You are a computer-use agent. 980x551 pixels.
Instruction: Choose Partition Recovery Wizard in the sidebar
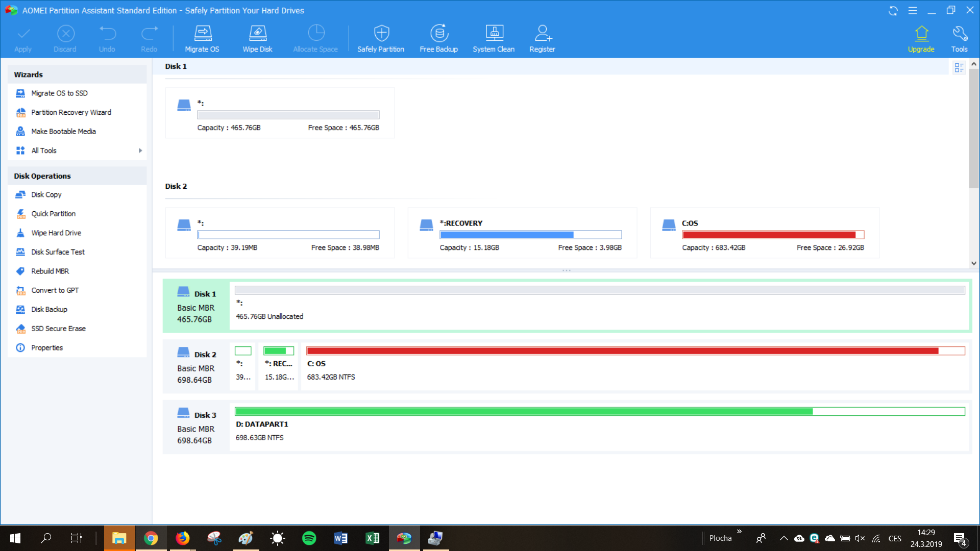(x=71, y=112)
